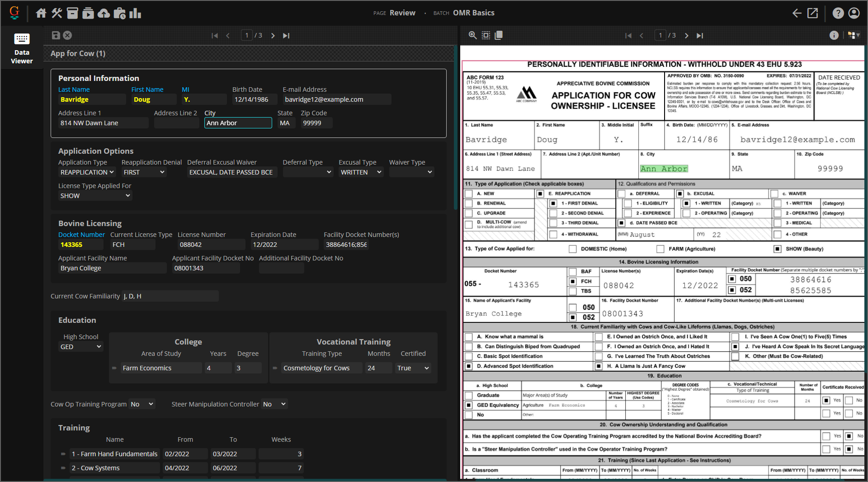This screenshot has height=482, width=868.
Task: Click the user account profile icon
Action: pos(854,13)
